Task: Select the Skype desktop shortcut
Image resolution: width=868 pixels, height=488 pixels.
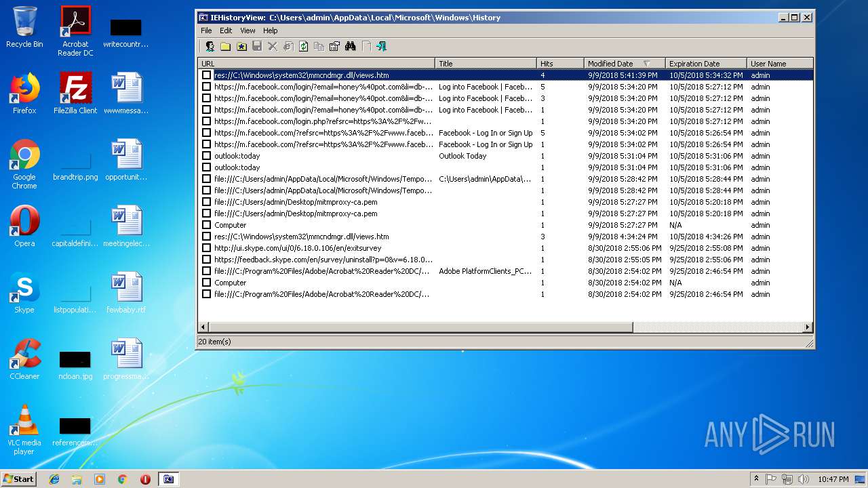Action: tap(24, 293)
